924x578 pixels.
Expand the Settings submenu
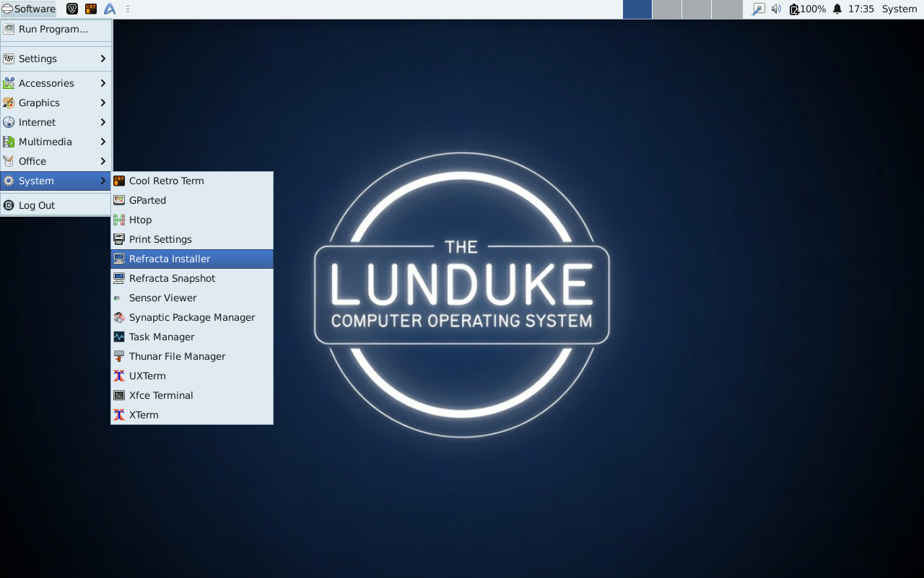coord(56,59)
